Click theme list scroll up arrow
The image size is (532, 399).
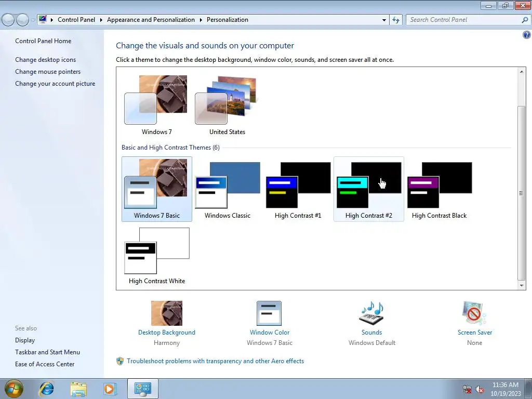pyautogui.click(x=522, y=72)
